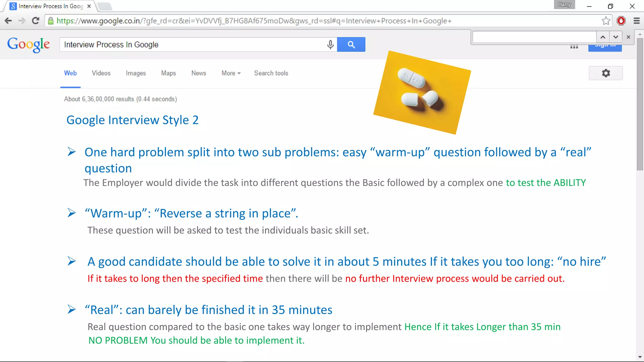Click "These question will be asked" sentence

[x=228, y=230]
